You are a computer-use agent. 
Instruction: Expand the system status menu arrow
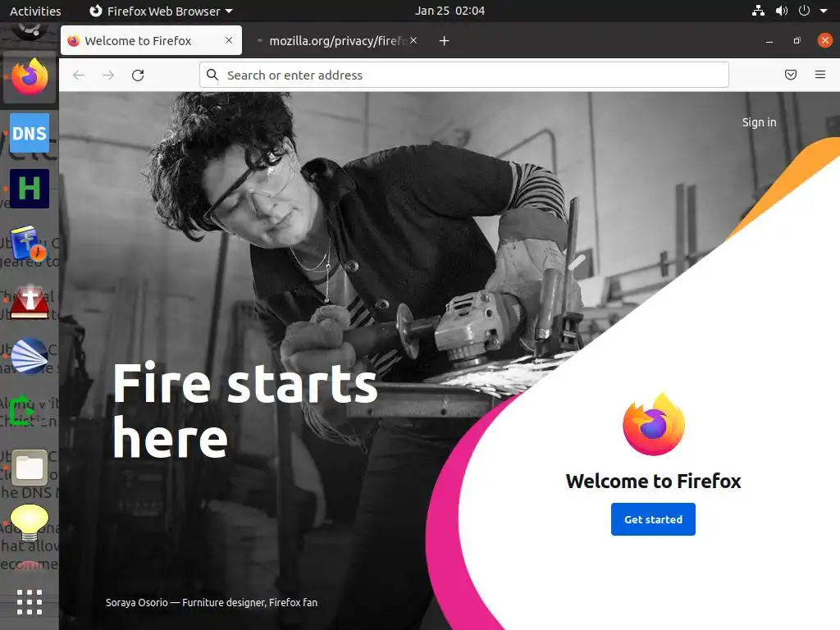[824, 11]
